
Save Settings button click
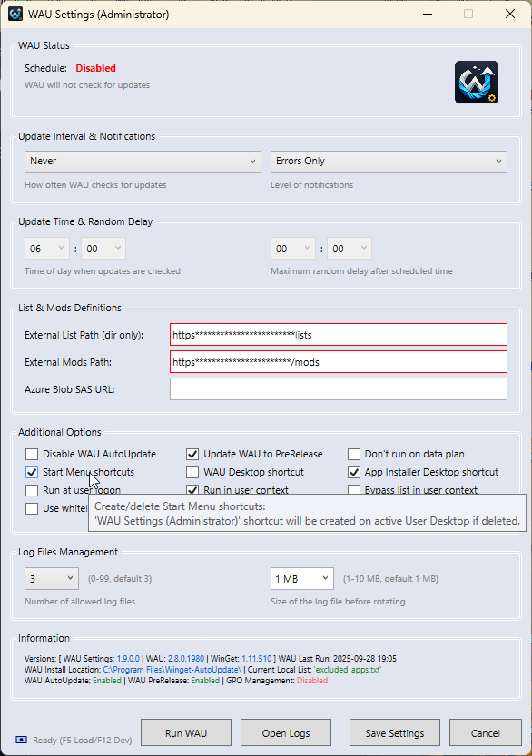[395, 733]
